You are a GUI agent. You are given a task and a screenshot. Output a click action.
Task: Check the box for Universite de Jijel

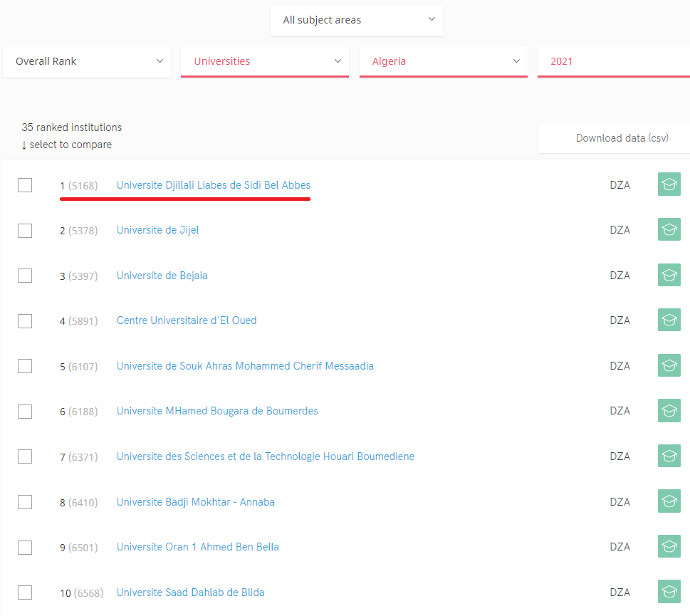pos(25,231)
